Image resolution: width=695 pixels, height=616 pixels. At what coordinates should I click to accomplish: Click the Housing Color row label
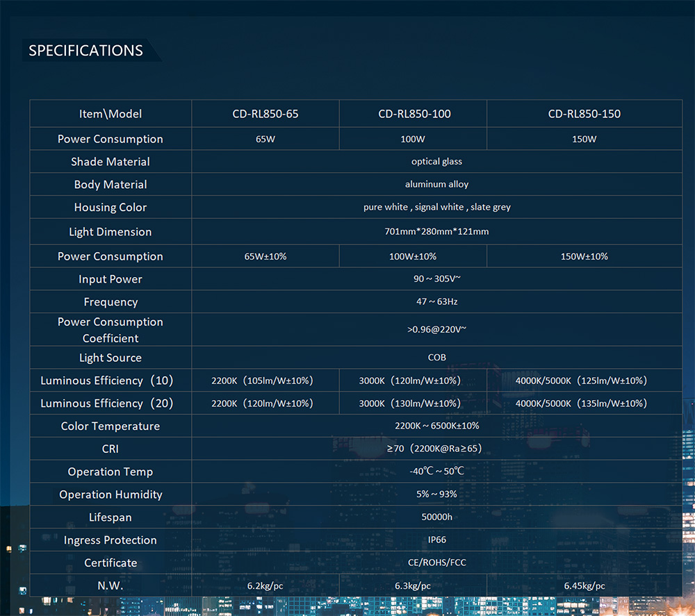pos(111,208)
